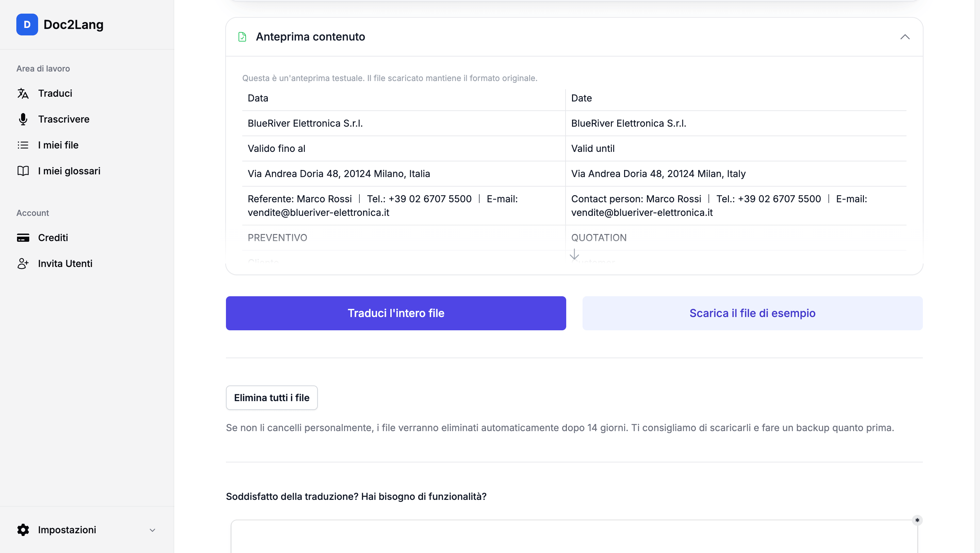The height and width of the screenshot is (553, 980).
Task: Click into the feedback text area
Action: [x=574, y=537]
